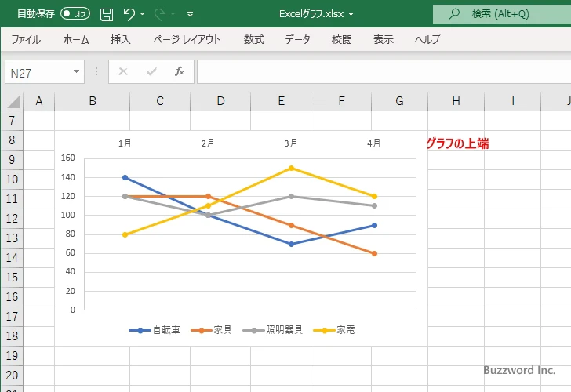
Task: Select column F header
Action: (341, 101)
